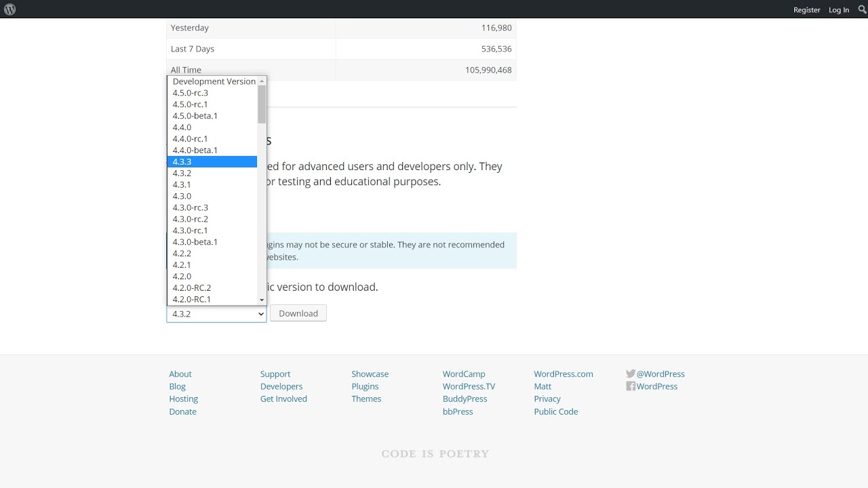Open the Log In link

[x=839, y=10]
